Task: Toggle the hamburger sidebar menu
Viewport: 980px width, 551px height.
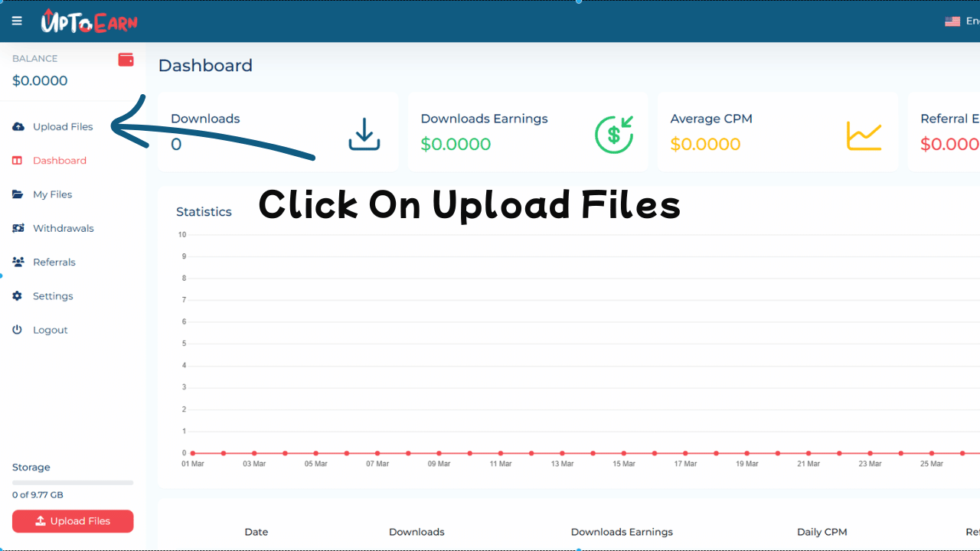Action: click(17, 21)
